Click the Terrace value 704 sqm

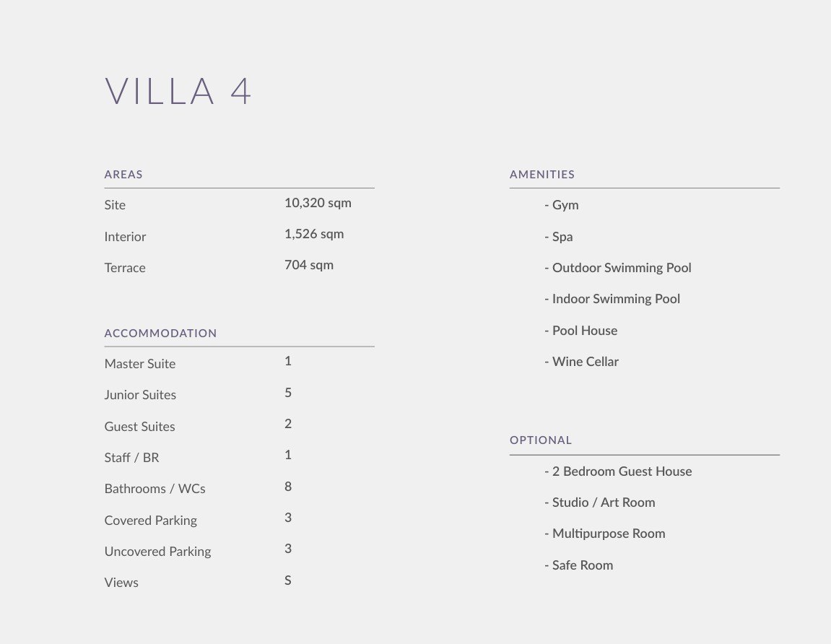pyautogui.click(x=309, y=265)
